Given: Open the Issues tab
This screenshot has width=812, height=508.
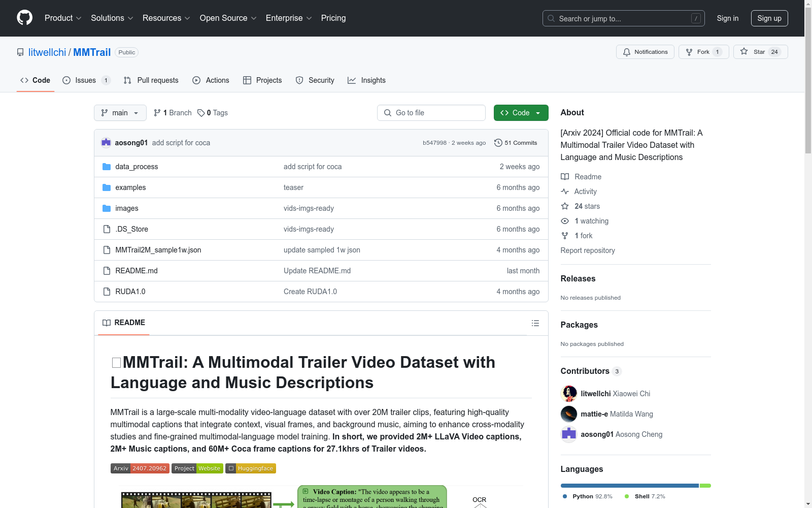Looking at the screenshot, I should tap(86, 80).
